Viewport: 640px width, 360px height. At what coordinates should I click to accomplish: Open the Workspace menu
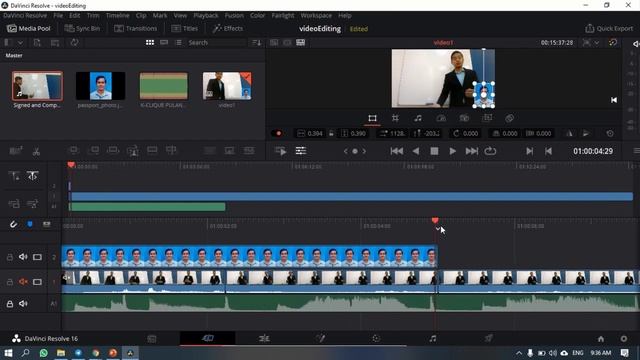[316, 16]
